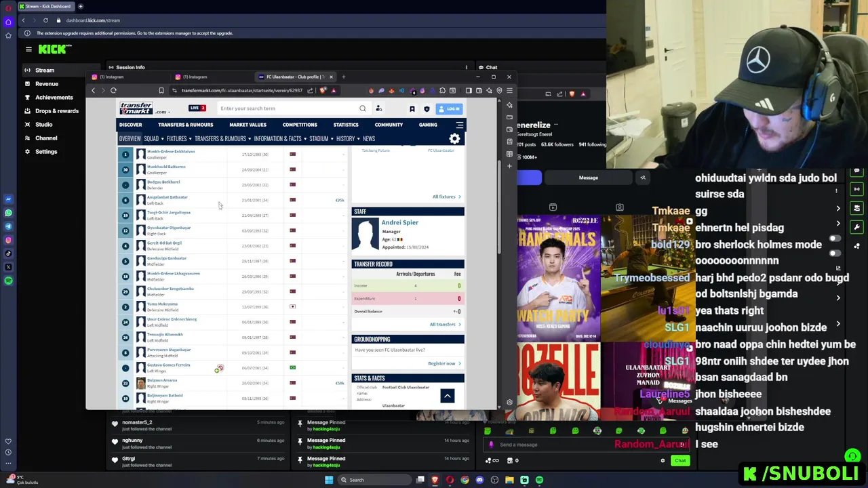
Task: Open the Kick hamburger menu
Action: pos(28,49)
